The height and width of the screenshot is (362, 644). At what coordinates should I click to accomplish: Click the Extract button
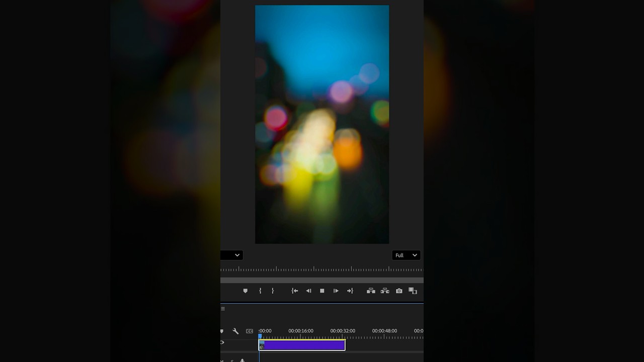click(385, 291)
